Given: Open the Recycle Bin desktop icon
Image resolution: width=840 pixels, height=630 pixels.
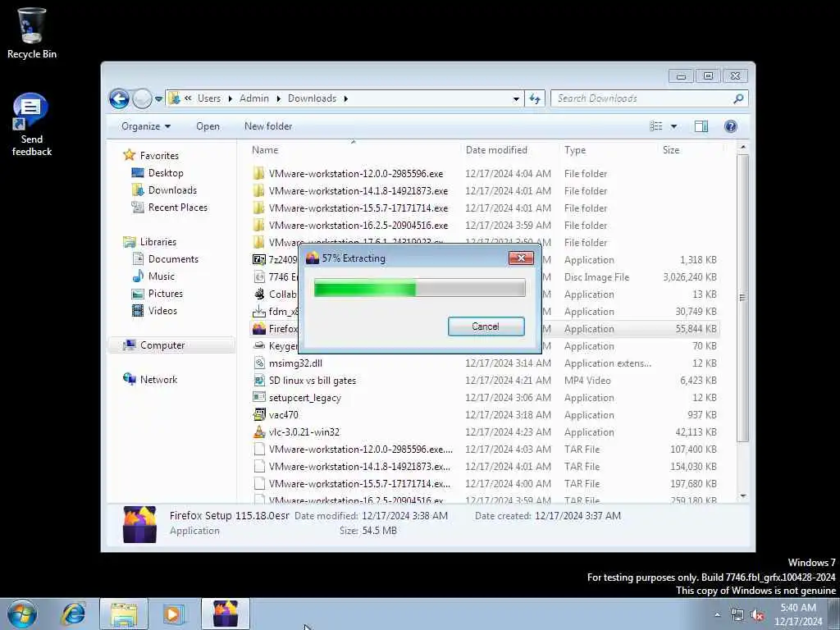Looking at the screenshot, I should (x=32, y=33).
